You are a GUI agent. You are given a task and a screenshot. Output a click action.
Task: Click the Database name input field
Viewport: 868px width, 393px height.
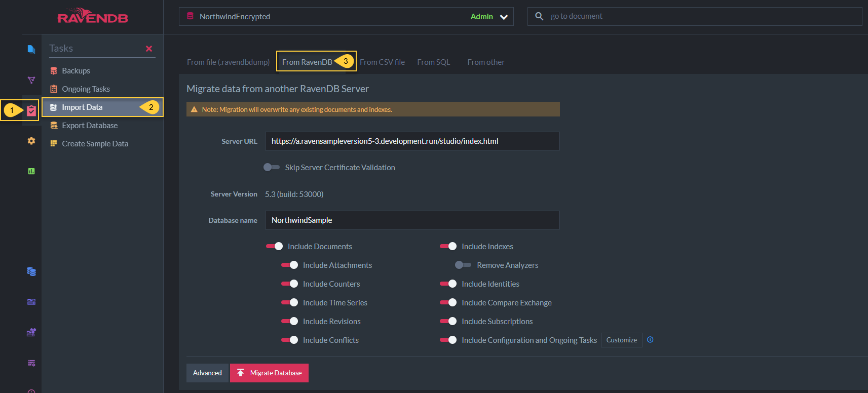point(412,220)
